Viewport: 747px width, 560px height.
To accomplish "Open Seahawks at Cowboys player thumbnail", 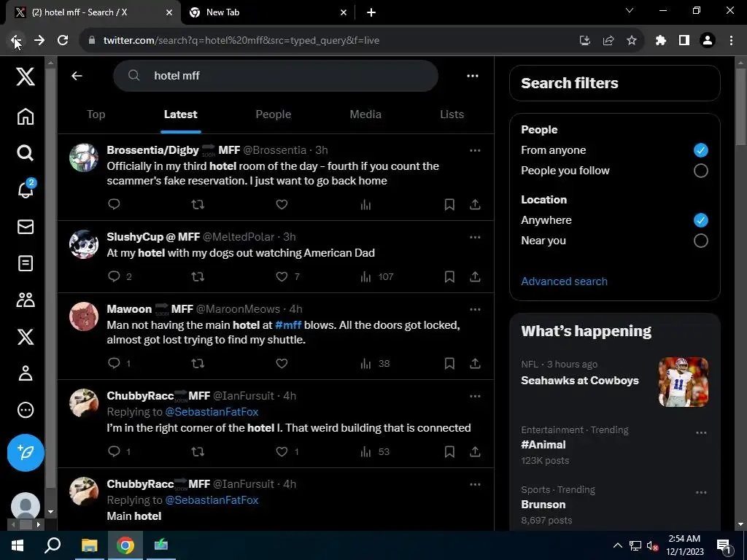I will (683, 382).
